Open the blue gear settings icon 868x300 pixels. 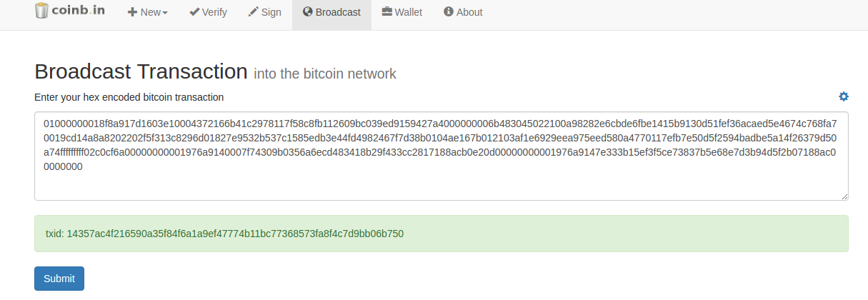844,96
